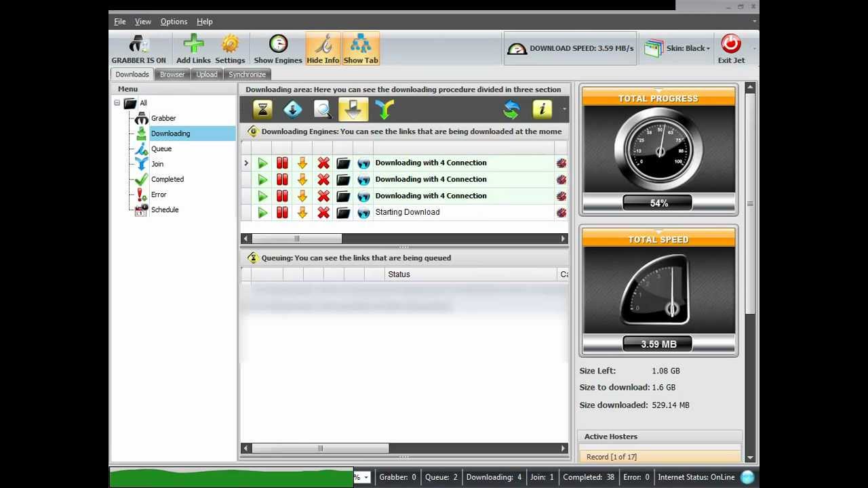Screen dimensions: 868x488
Task: Switch to the Browser tab
Action: pyautogui.click(x=172, y=75)
